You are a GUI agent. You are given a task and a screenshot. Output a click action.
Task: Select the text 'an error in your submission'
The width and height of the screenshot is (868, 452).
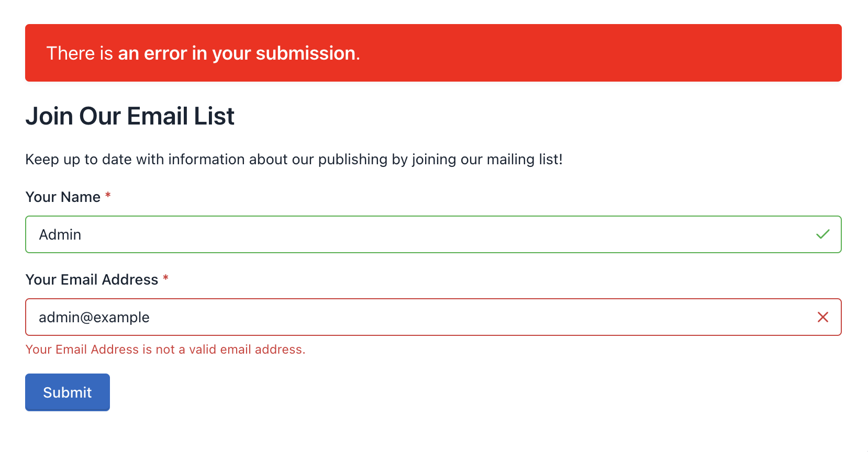237,53
